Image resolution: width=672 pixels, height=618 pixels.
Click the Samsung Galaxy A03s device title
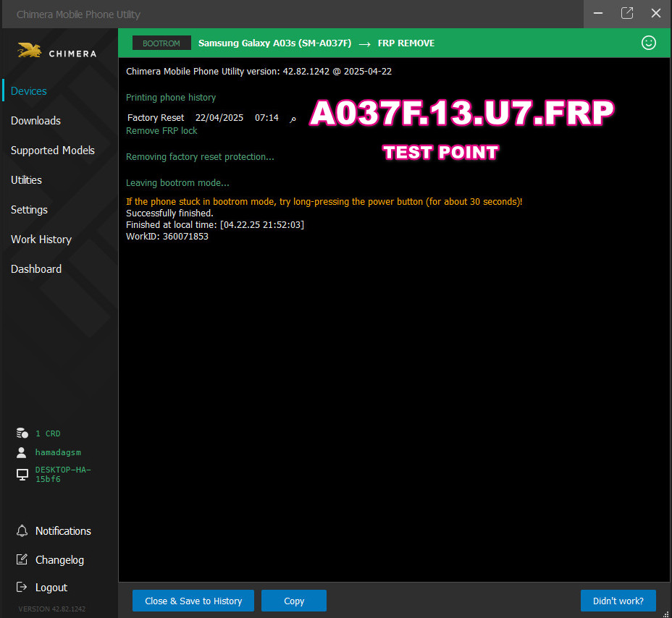pyautogui.click(x=274, y=43)
